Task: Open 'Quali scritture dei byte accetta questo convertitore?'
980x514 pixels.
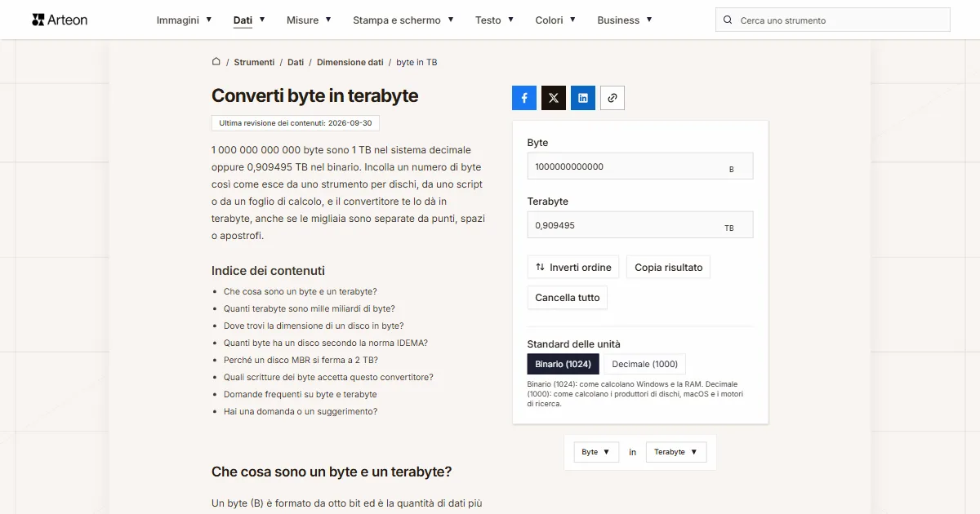Action: tap(328, 377)
